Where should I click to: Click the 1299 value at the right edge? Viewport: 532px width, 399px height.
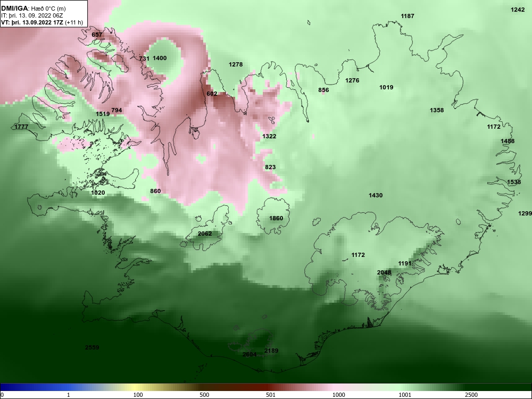pyautogui.click(x=525, y=213)
